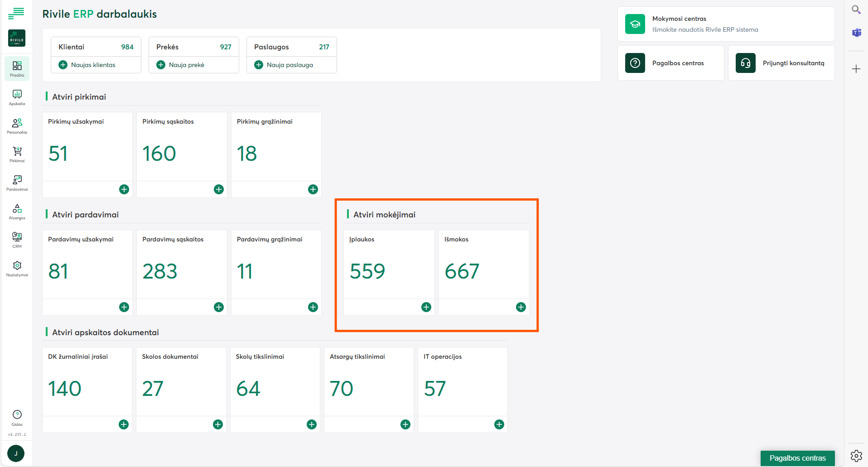Screen dimensions: 868x467
Task: Open Mokymosi centras card
Action: click(x=726, y=24)
